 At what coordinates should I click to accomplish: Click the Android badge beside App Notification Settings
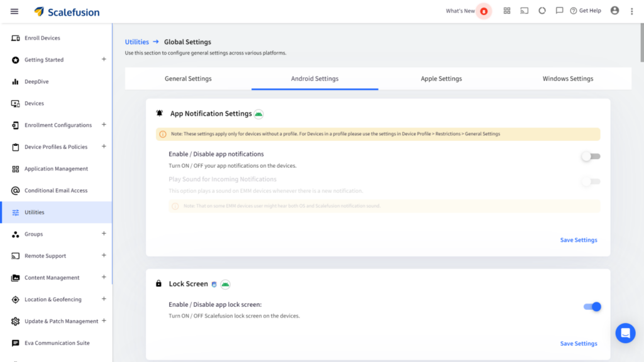pos(258,114)
